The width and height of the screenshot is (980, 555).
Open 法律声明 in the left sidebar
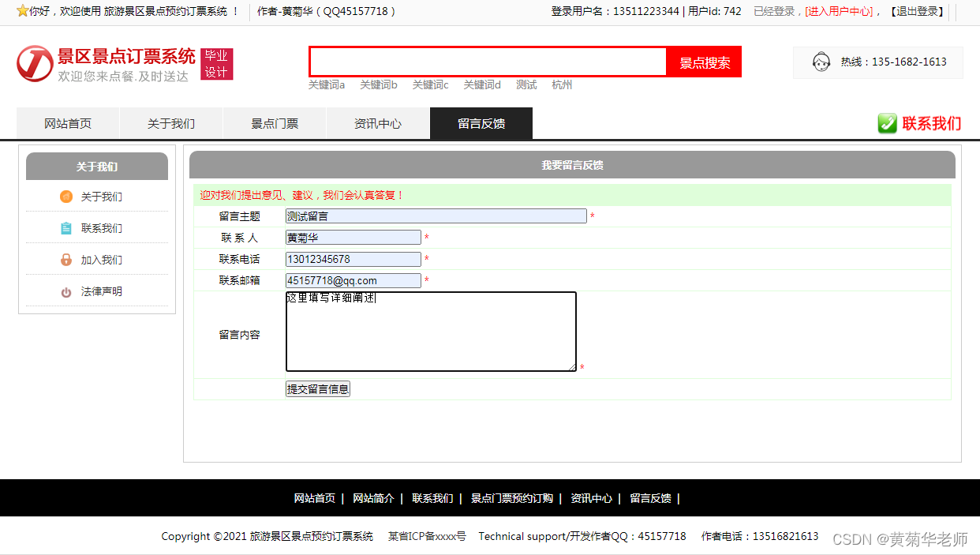tap(102, 291)
